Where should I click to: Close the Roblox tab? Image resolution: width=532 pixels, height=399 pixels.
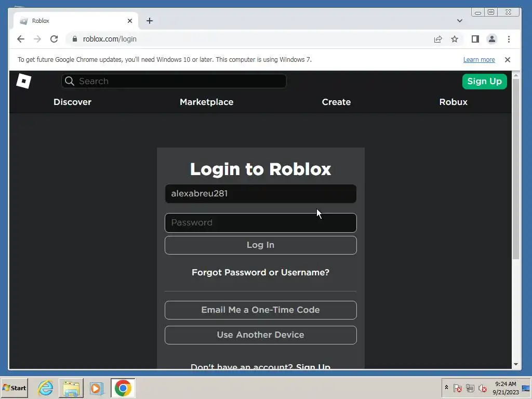[129, 21]
